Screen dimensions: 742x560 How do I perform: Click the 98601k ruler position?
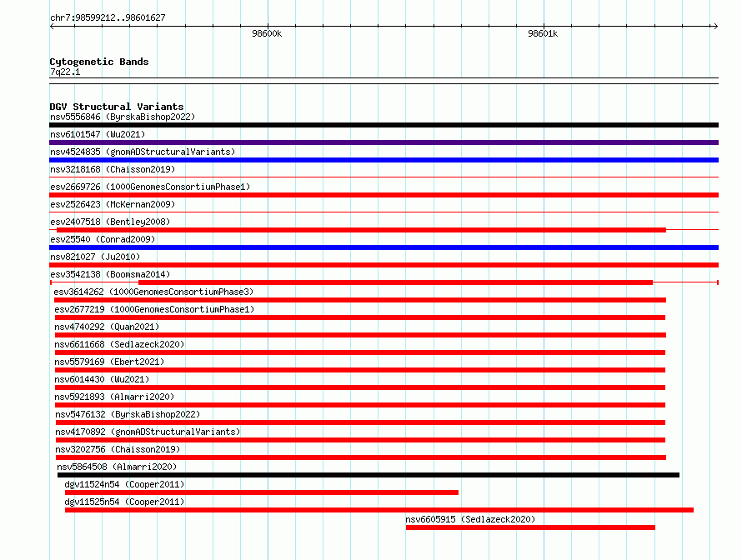coord(543,33)
